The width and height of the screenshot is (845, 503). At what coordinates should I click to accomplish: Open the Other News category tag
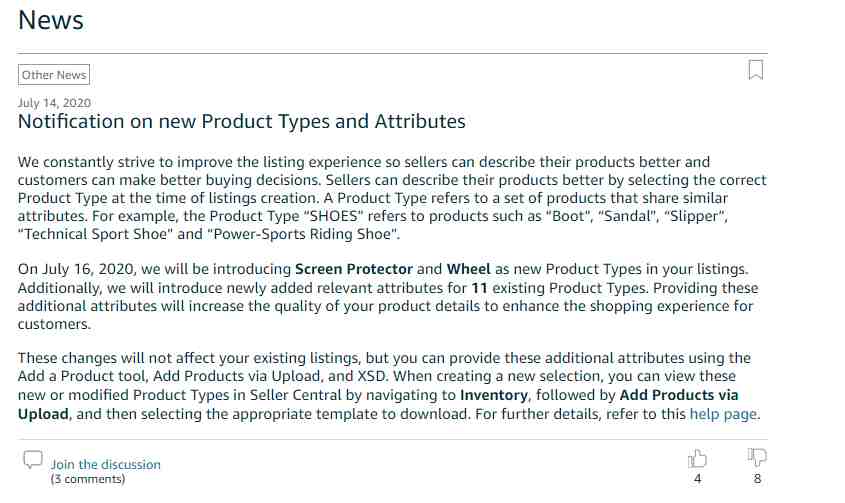coord(54,75)
